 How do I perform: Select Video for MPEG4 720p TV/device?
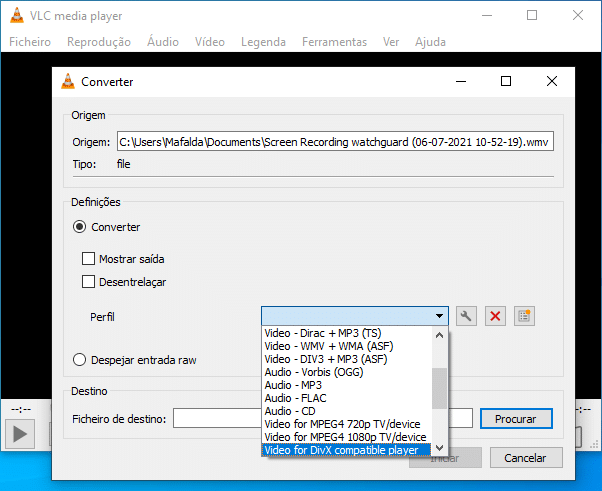coord(347,424)
